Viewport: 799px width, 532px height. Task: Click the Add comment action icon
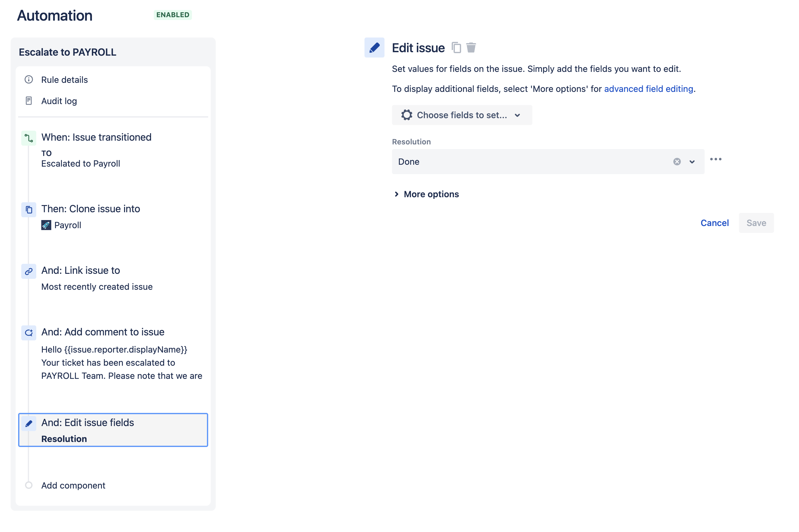click(29, 333)
